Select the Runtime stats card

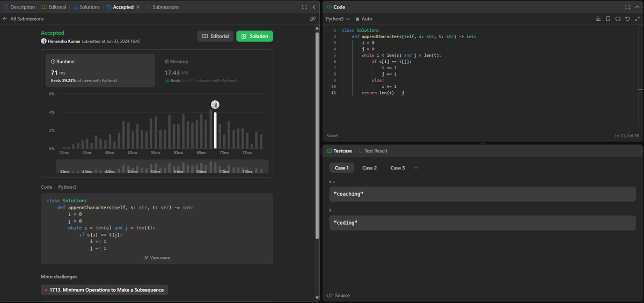(100, 70)
